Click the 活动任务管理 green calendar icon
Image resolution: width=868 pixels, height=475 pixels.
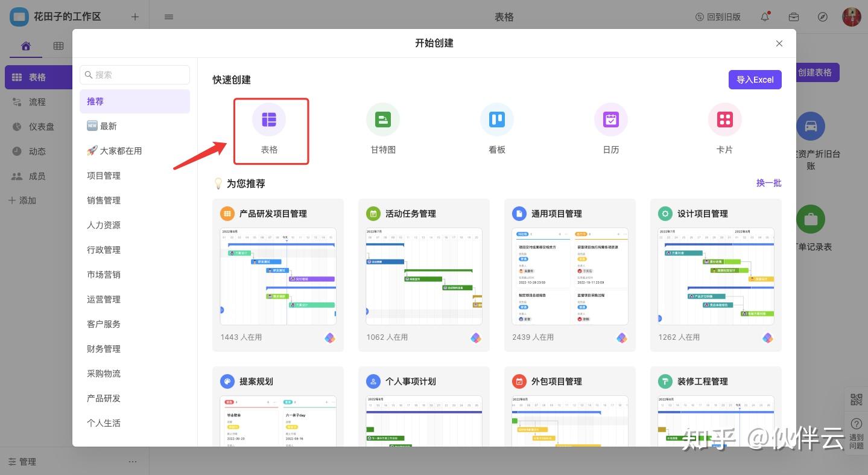pyautogui.click(x=373, y=214)
